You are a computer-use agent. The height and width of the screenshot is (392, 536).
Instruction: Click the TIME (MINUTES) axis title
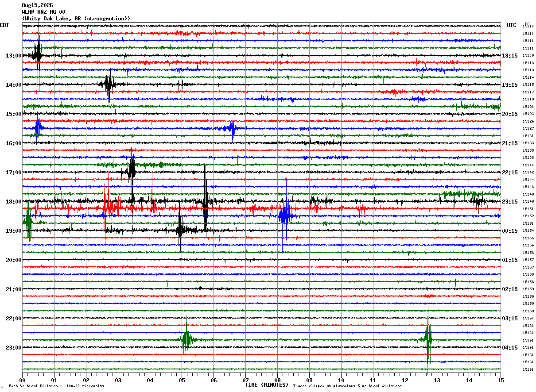[267, 385]
